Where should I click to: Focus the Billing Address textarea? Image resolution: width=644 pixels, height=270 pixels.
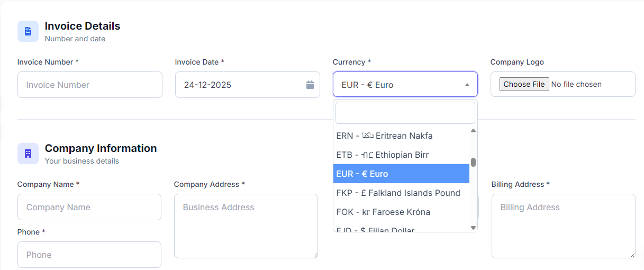[563, 226]
